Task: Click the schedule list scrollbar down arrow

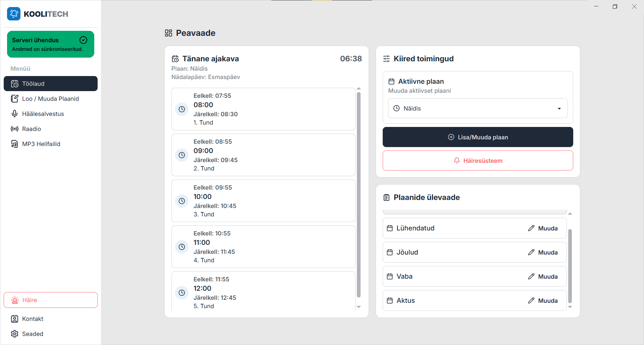Action: (359, 307)
